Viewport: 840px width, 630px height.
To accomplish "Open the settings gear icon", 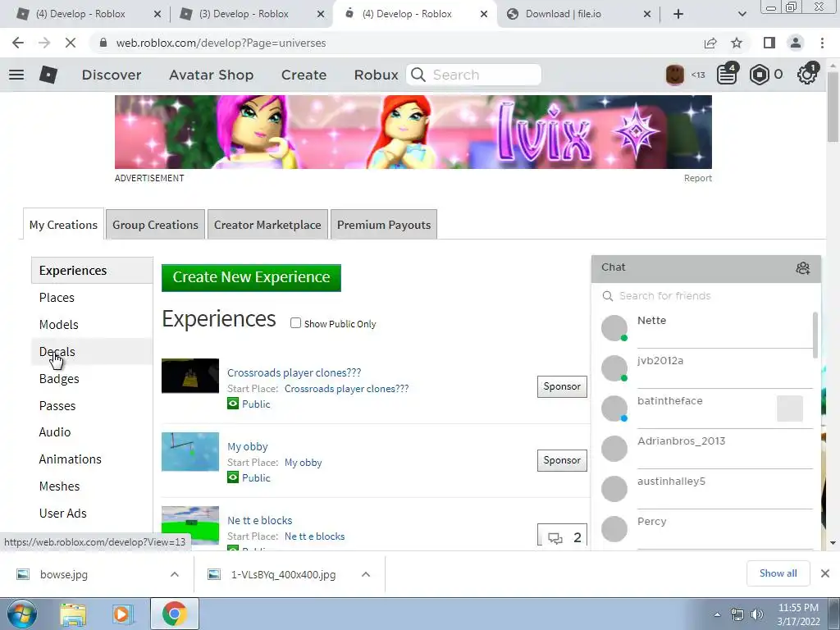I will tap(806, 75).
